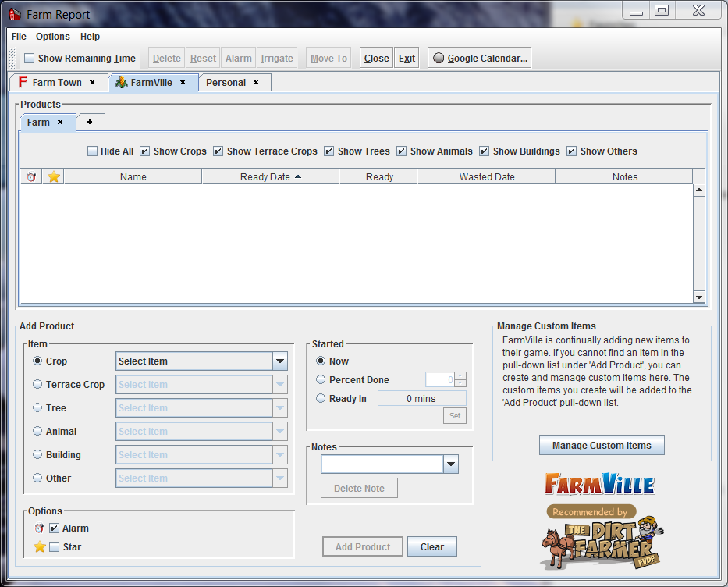The image size is (728, 587).
Task: Click the table scrollbar down arrow
Action: tap(699, 297)
